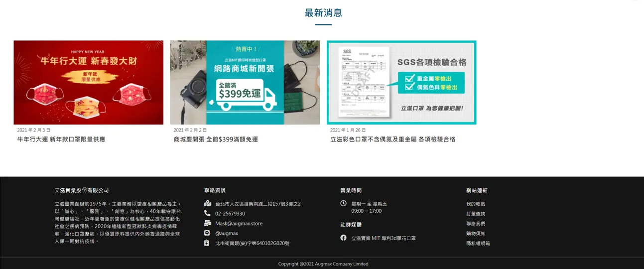Click the license badge icon beside 北市衛藥販
The height and width of the screenshot is (269, 644).
[207, 243]
